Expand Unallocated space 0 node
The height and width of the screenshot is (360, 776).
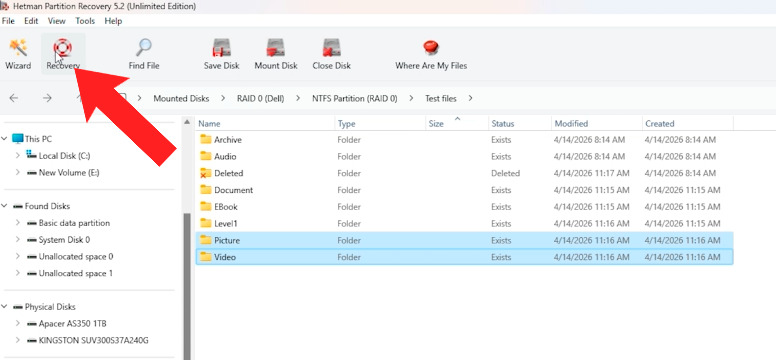(18, 257)
